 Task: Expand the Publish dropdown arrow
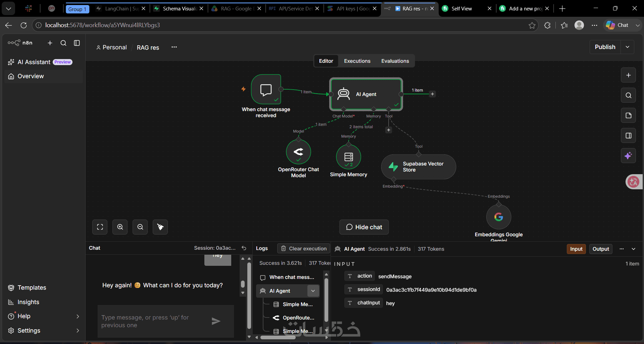coord(628,47)
